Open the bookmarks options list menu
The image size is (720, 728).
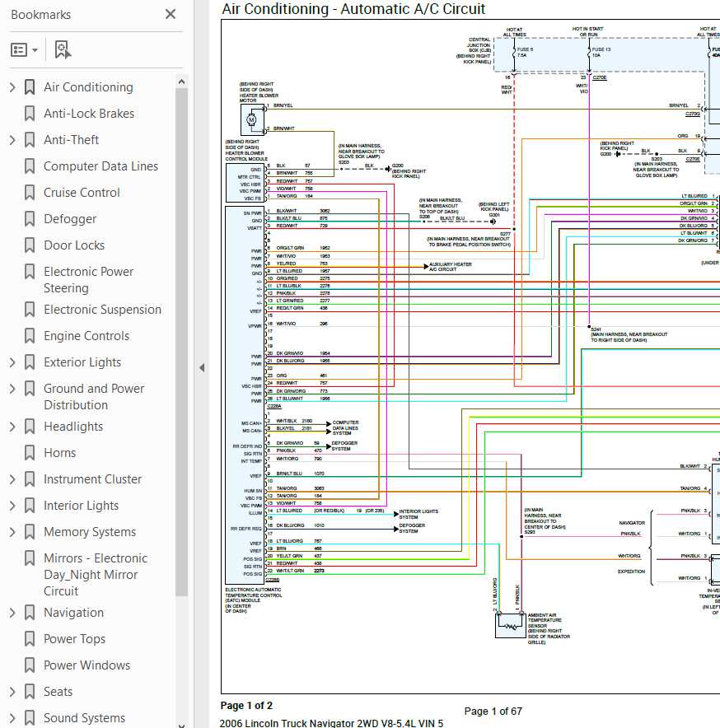(x=24, y=49)
